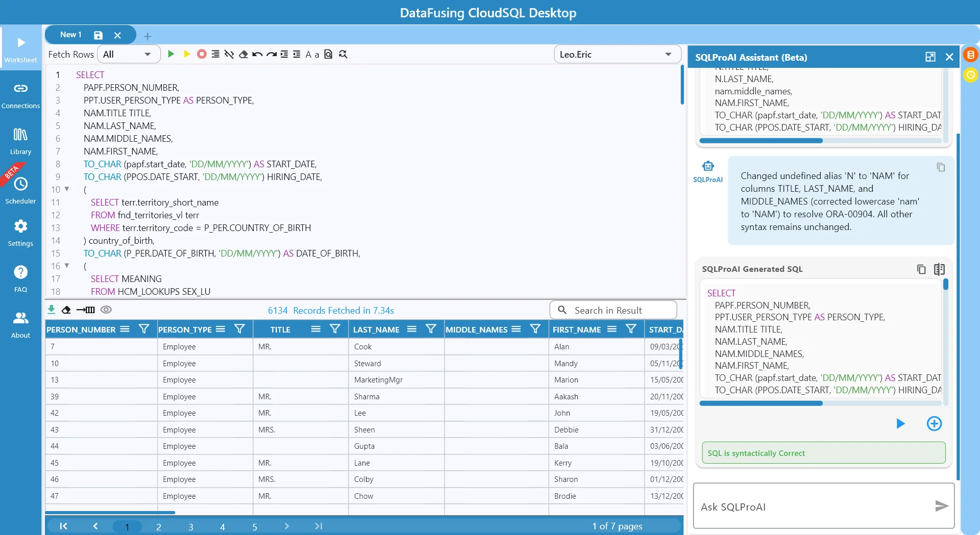The height and width of the screenshot is (535, 980).
Task: Send message to SQLProAI
Action: click(x=942, y=506)
